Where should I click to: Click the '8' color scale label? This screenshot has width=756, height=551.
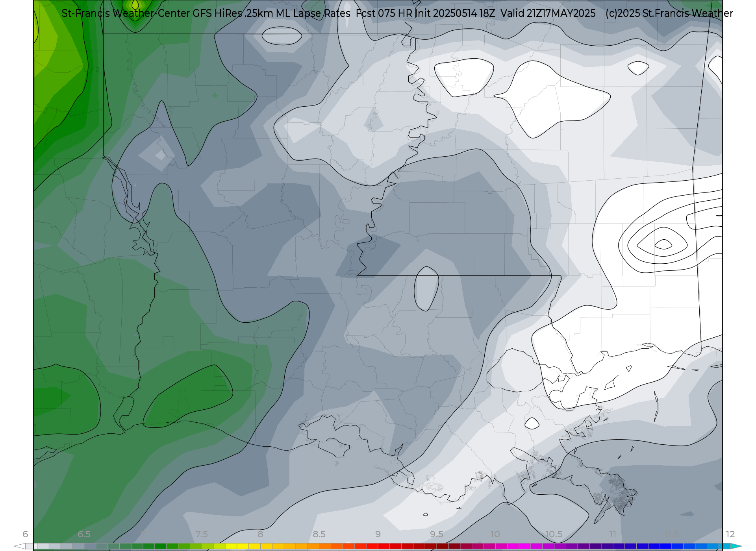coord(260,534)
